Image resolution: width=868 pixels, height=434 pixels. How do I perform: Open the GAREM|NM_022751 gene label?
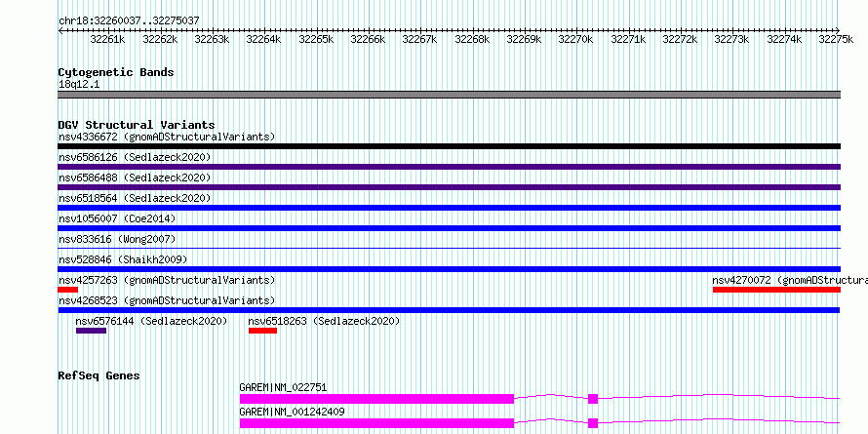pyautogui.click(x=284, y=387)
